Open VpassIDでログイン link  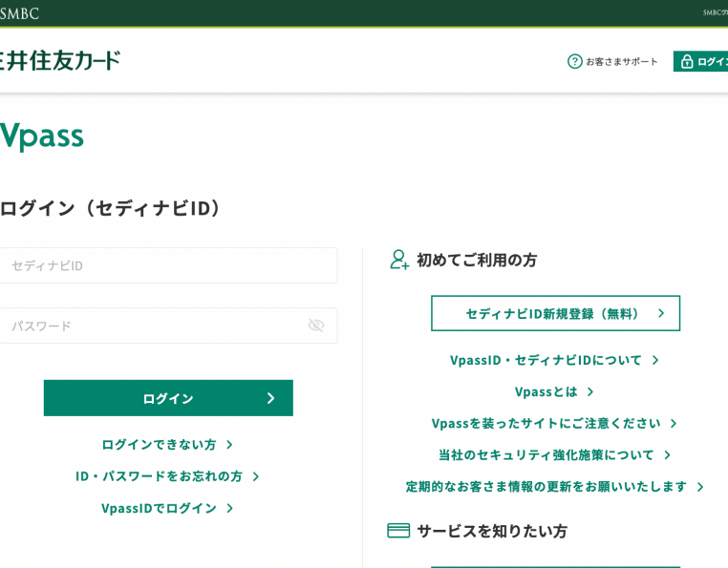tap(159, 508)
